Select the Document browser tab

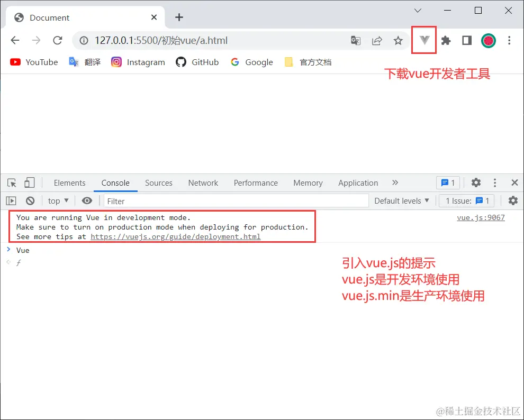[85, 17]
